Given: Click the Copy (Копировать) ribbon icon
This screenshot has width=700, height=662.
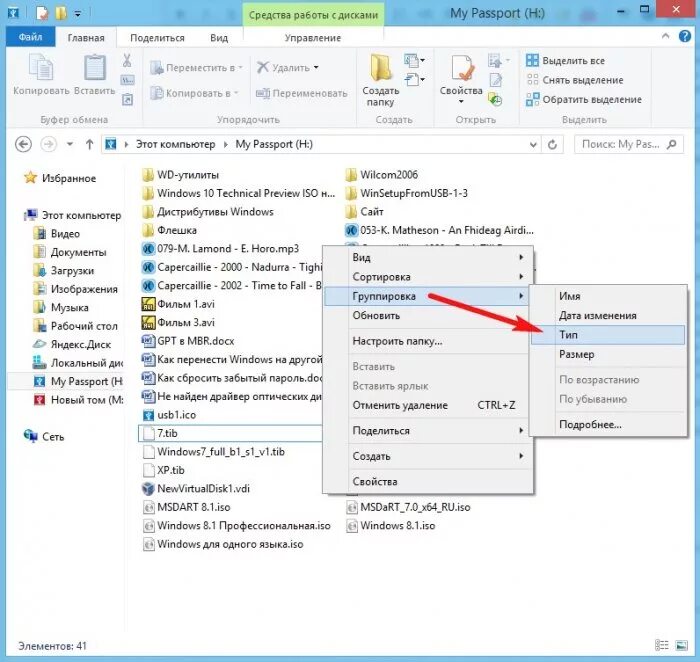Looking at the screenshot, I should [x=42, y=67].
